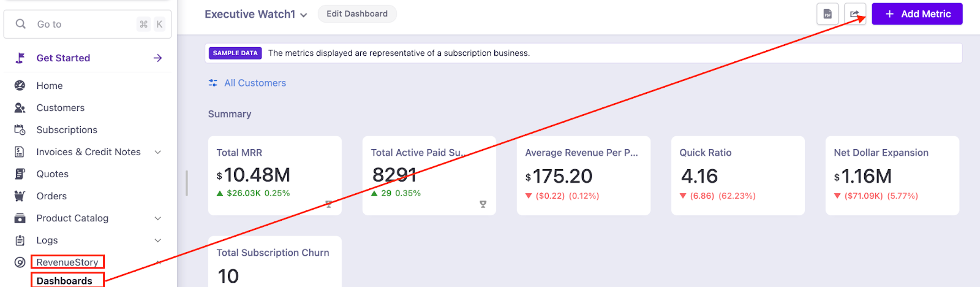Click the Edit Dashboard button
The image size is (980, 287).
pos(357,13)
